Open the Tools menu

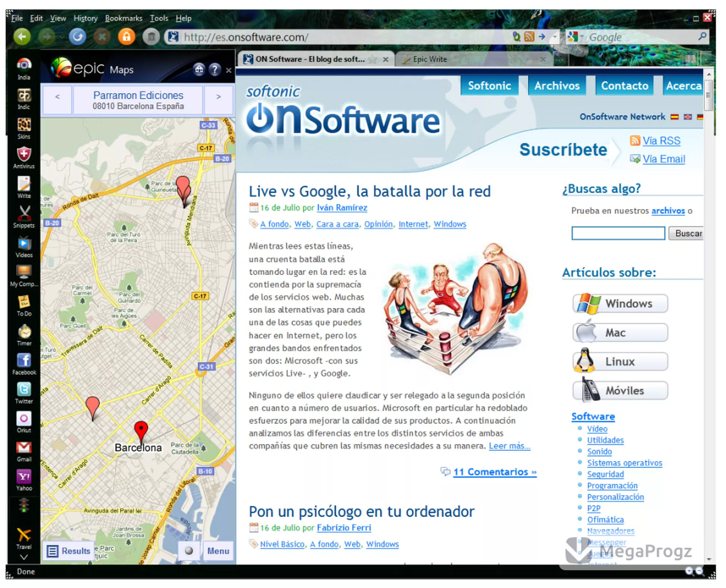coord(159,18)
